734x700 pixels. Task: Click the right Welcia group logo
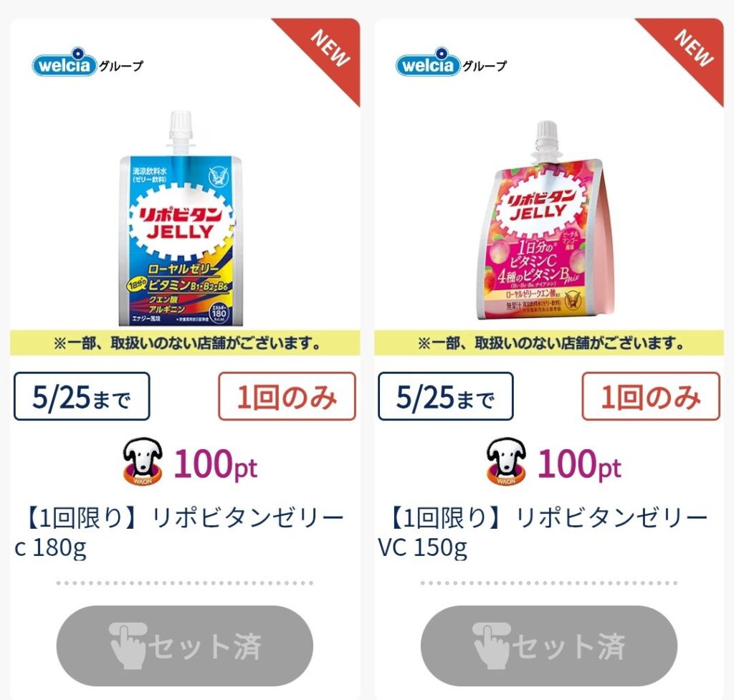coord(452,62)
